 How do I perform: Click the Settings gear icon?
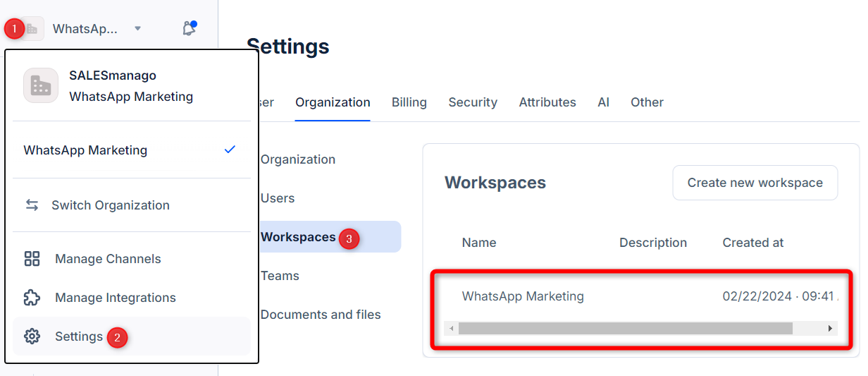[32, 336]
